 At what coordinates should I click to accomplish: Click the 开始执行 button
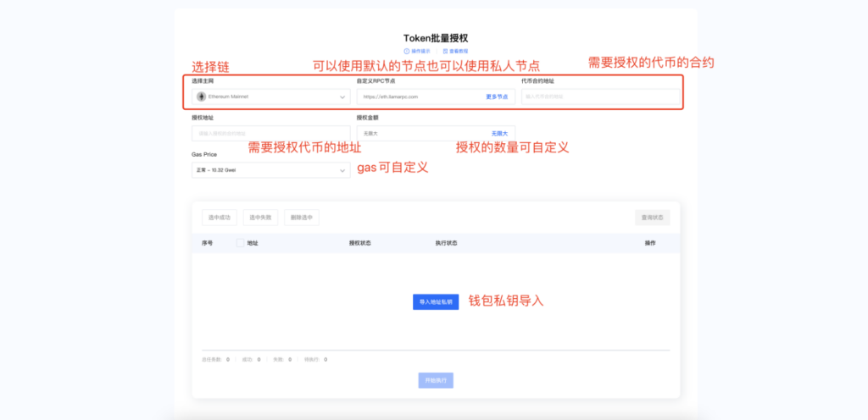(x=436, y=380)
